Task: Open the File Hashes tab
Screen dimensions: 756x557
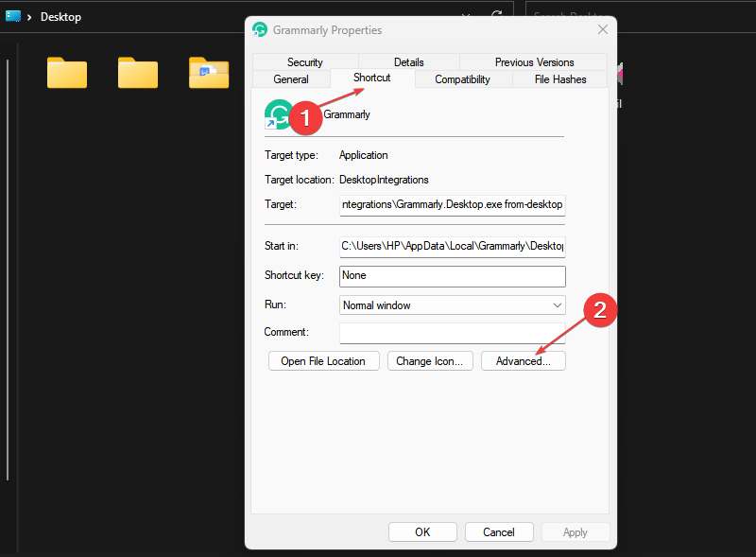Action: click(x=560, y=79)
